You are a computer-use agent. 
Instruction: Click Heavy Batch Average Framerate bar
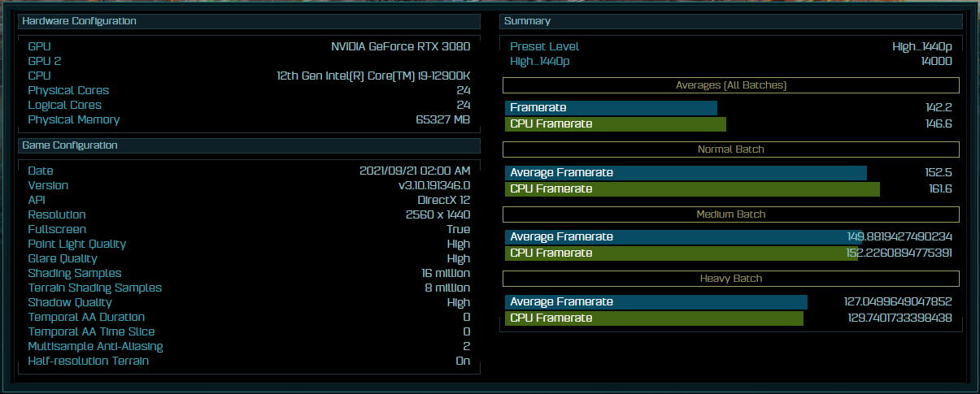pos(656,302)
